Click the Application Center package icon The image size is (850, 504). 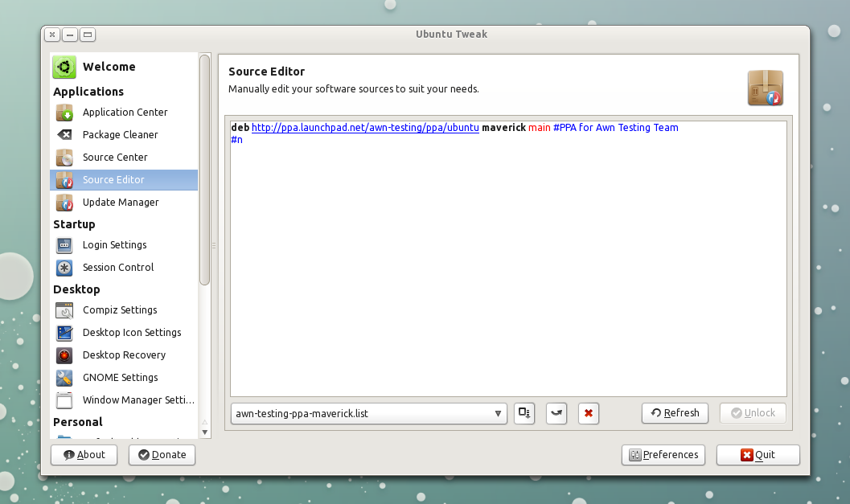pos(64,113)
